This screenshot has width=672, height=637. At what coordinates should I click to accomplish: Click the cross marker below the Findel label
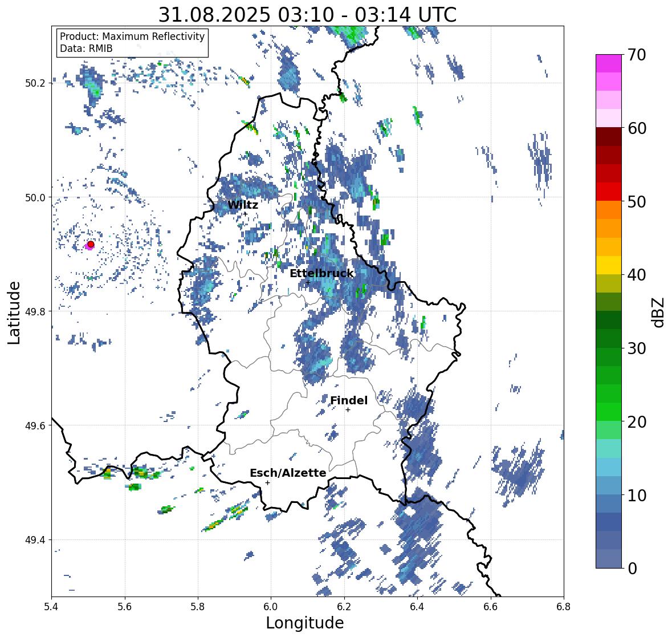(x=348, y=410)
